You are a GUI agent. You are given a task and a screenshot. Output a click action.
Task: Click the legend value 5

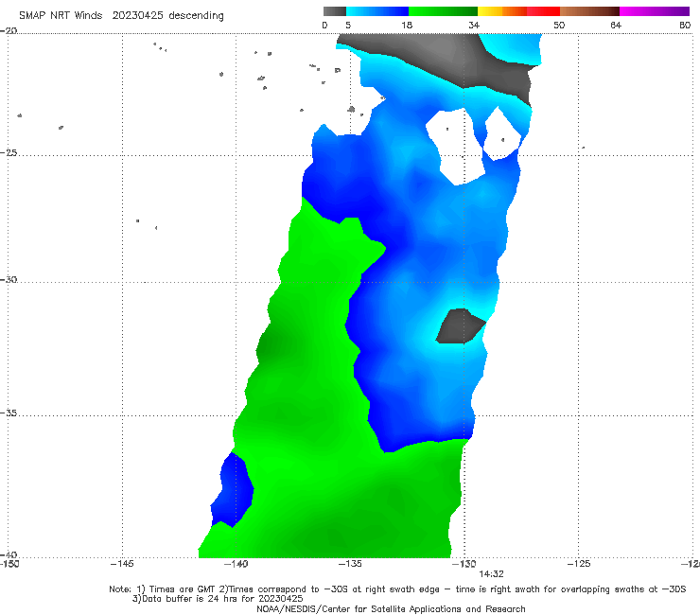pyautogui.click(x=348, y=25)
